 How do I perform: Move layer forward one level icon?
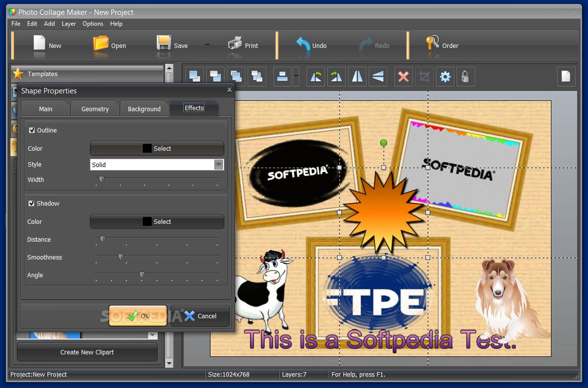(236, 77)
